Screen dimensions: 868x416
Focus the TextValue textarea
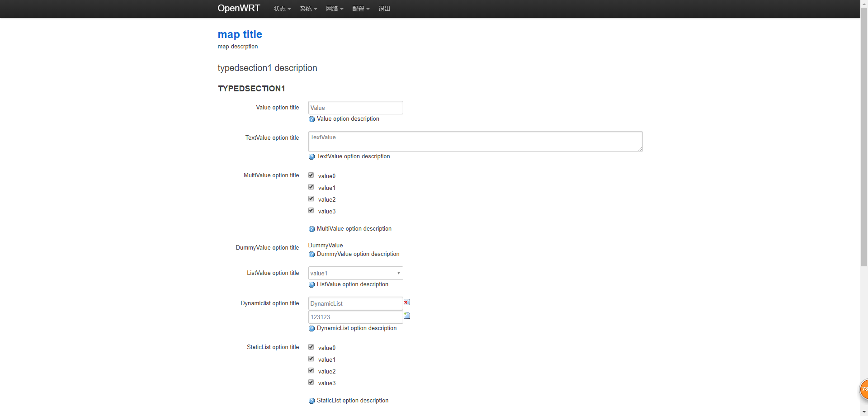click(475, 142)
